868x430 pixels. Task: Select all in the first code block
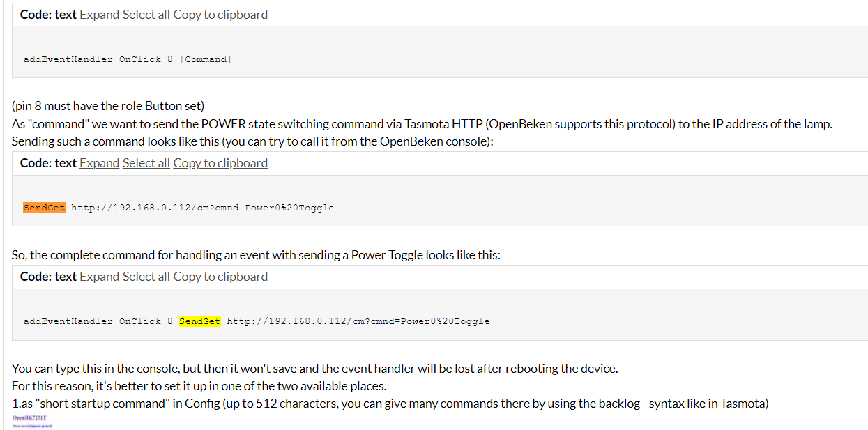pos(146,15)
